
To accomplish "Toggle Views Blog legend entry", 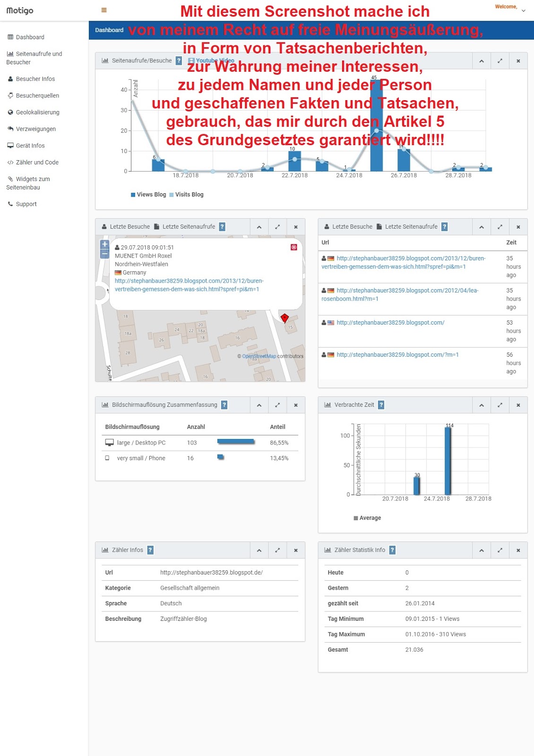I will point(148,195).
